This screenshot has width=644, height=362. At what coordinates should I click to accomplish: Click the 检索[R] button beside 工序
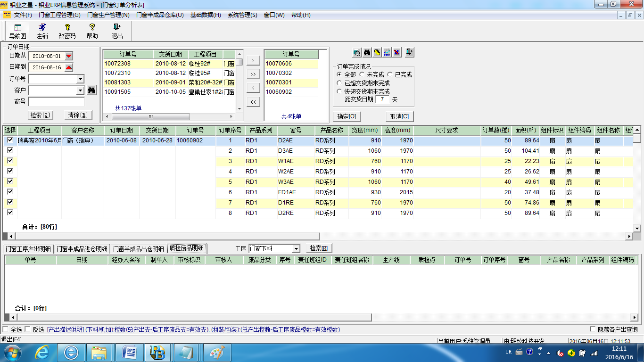click(x=319, y=248)
